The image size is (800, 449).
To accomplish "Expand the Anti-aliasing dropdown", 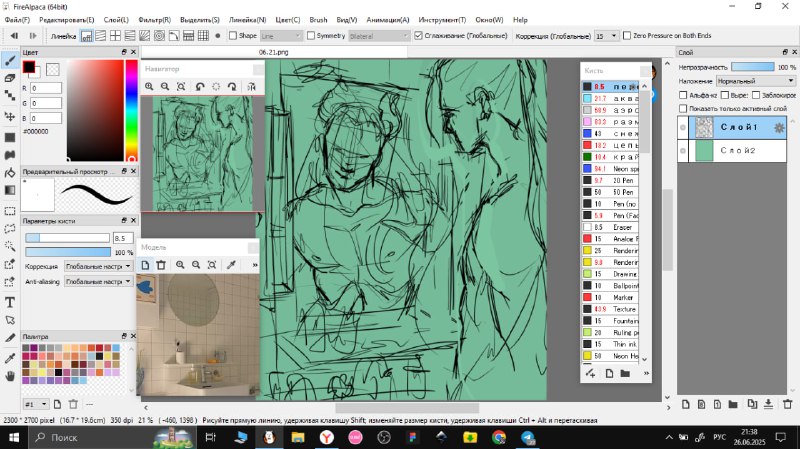I will point(98,282).
